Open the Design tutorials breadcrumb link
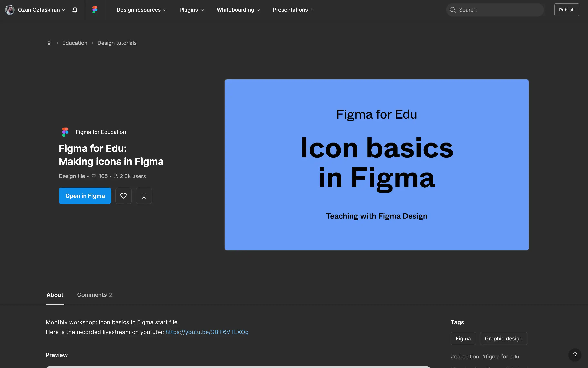The image size is (588, 368). click(117, 43)
